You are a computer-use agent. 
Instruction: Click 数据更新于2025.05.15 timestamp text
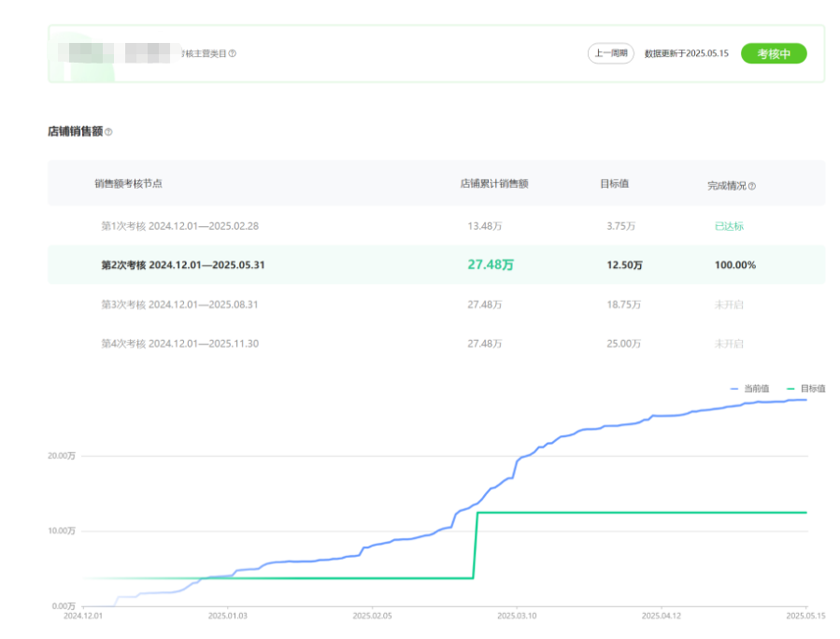[x=687, y=53]
